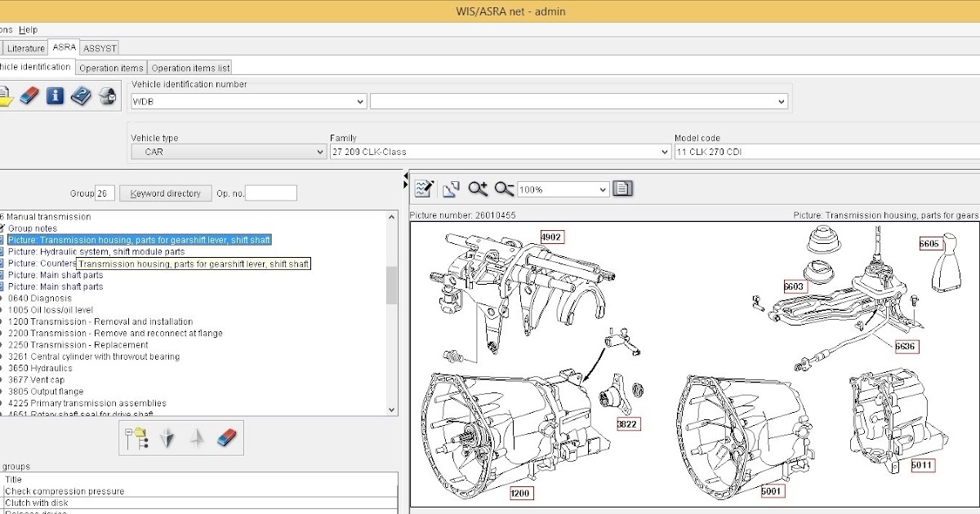This screenshot has width=980, height=514.
Task: Select the ASRA tab
Action: coord(65,47)
